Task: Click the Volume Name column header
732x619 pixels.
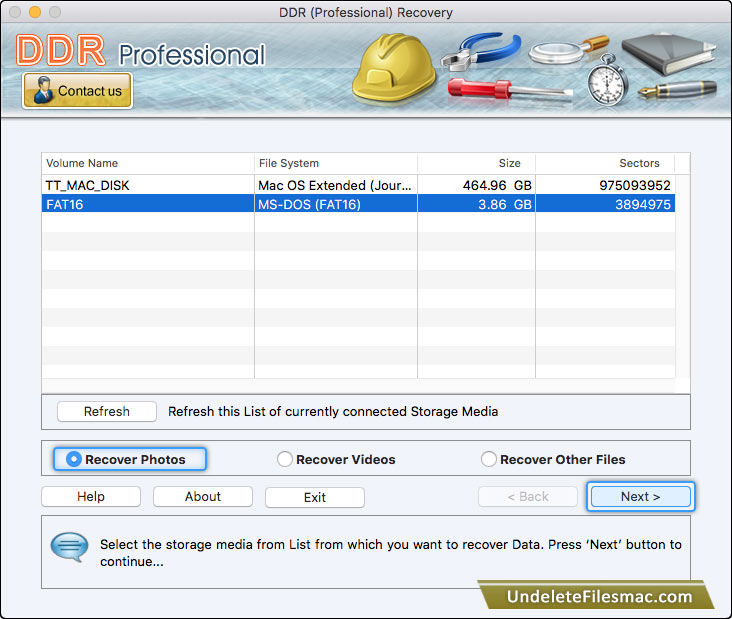Action: point(147,163)
